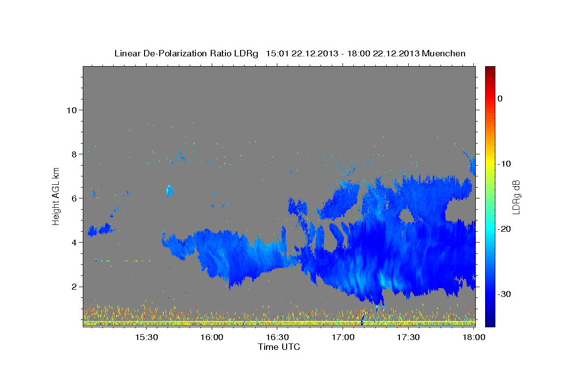Image resolution: width=588 pixels, height=392 pixels.
Task: Click the 16:00 time tick label
Action: pyautogui.click(x=212, y=338)
